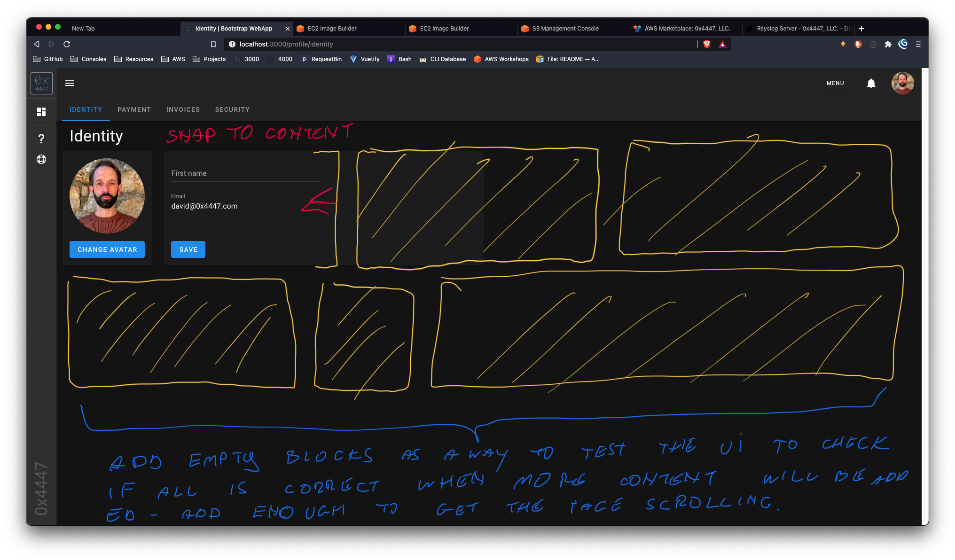
Task: Go back with browser back arrow
Action: coord(37,44)
